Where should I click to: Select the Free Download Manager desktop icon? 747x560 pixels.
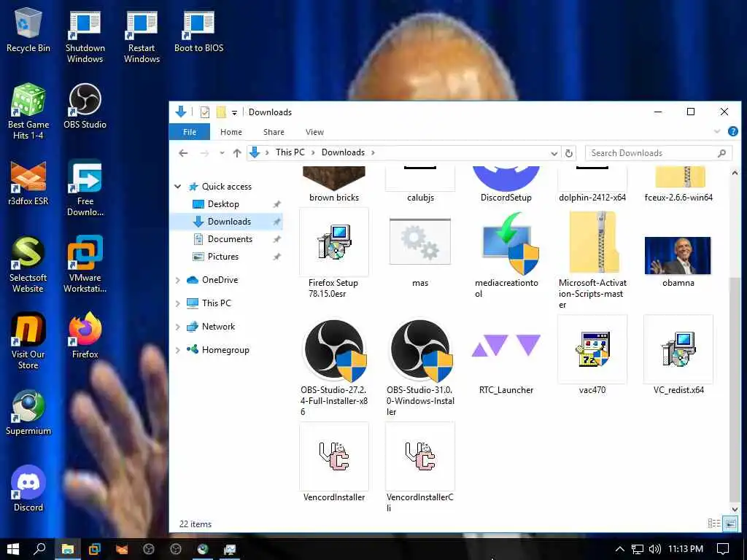coord(85,188)
